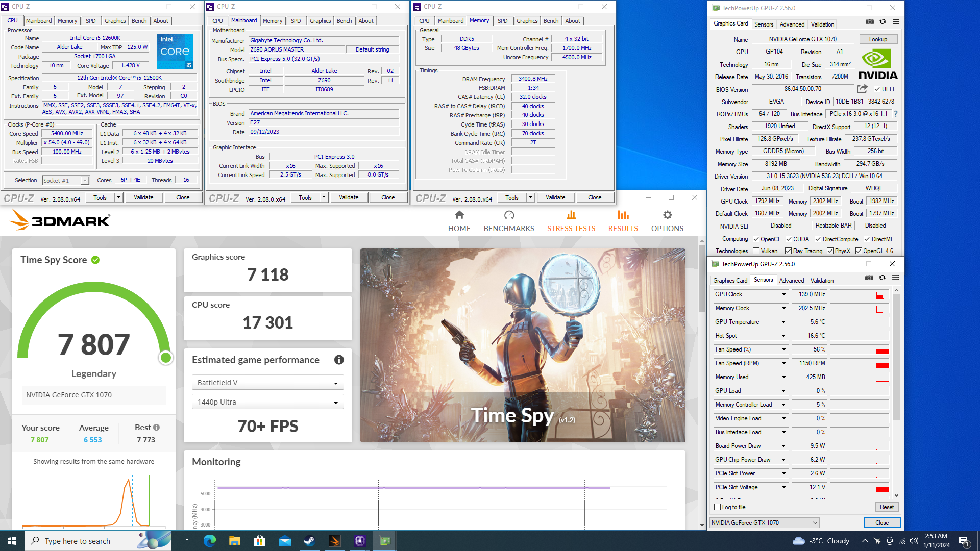Viewport: 980px width, 551px height.
Task: Switch to Sensors tab in top GPU-Z window
Action: coord(764,24)
